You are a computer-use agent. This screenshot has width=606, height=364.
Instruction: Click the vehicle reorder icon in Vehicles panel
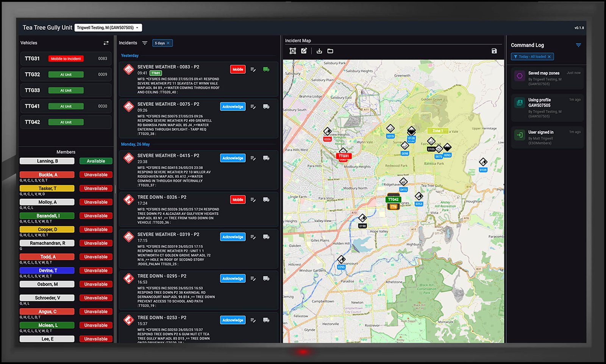(x=106, y=43)
